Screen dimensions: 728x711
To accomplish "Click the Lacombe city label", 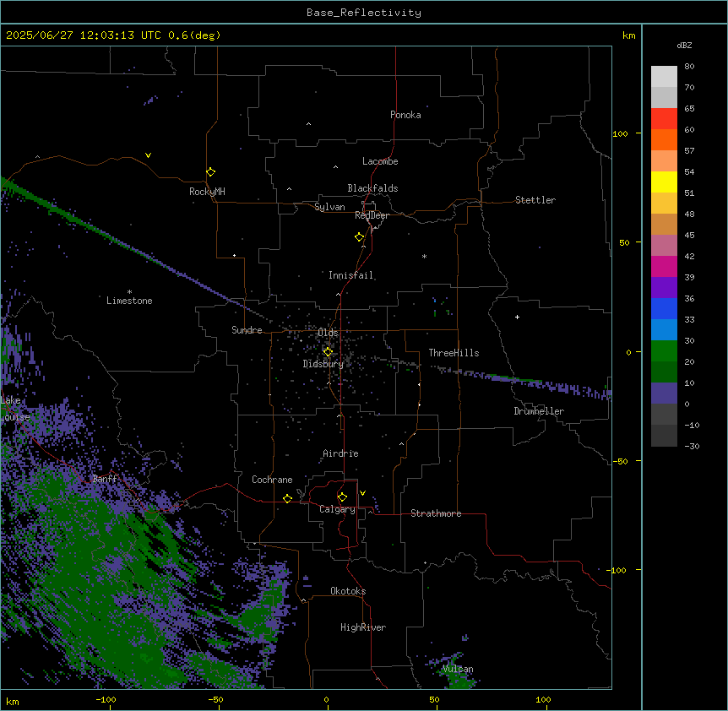I will tap(380, 161).
